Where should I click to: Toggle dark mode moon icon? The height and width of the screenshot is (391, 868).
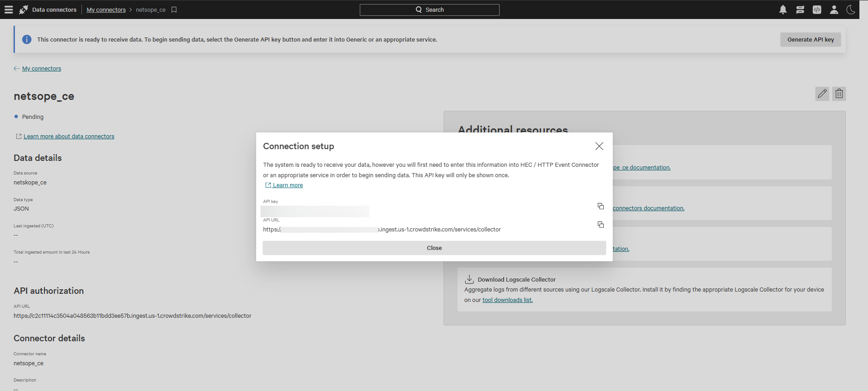tap(851, 9)
